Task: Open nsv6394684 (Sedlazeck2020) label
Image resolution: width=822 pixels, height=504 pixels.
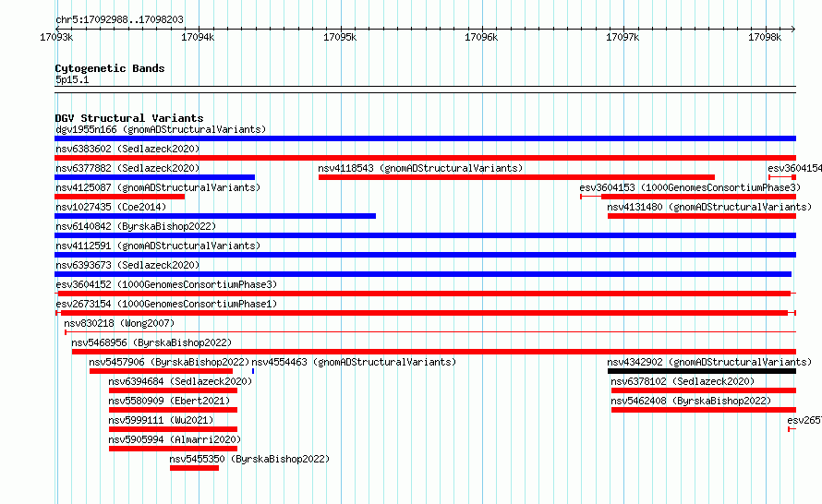Action: pyautogui.click(x=180, y=381)
